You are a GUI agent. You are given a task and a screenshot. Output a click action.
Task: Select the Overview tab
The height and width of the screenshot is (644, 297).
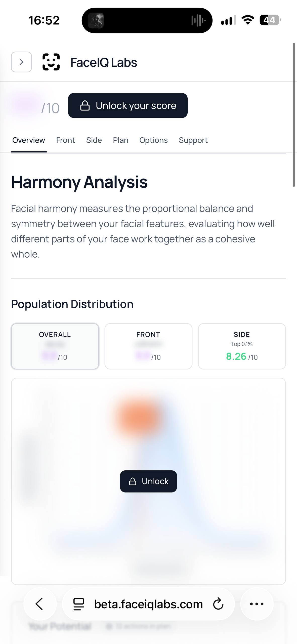29,140
